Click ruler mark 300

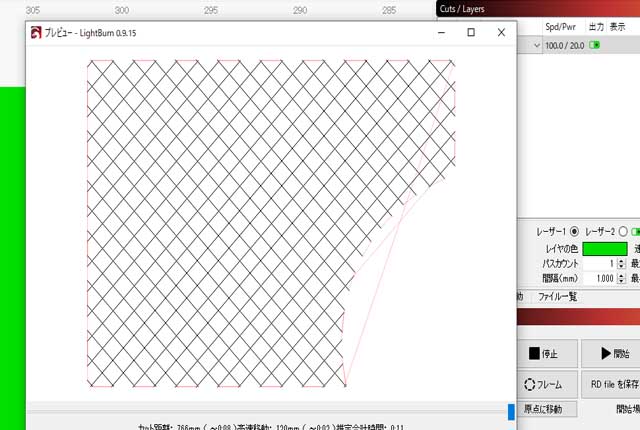(122, 10)
